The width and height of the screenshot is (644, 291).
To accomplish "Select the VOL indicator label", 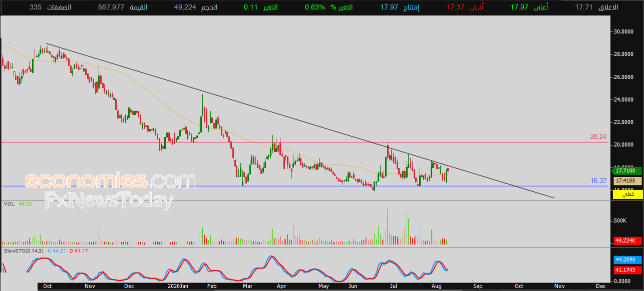I will click(x=9, y=204).
